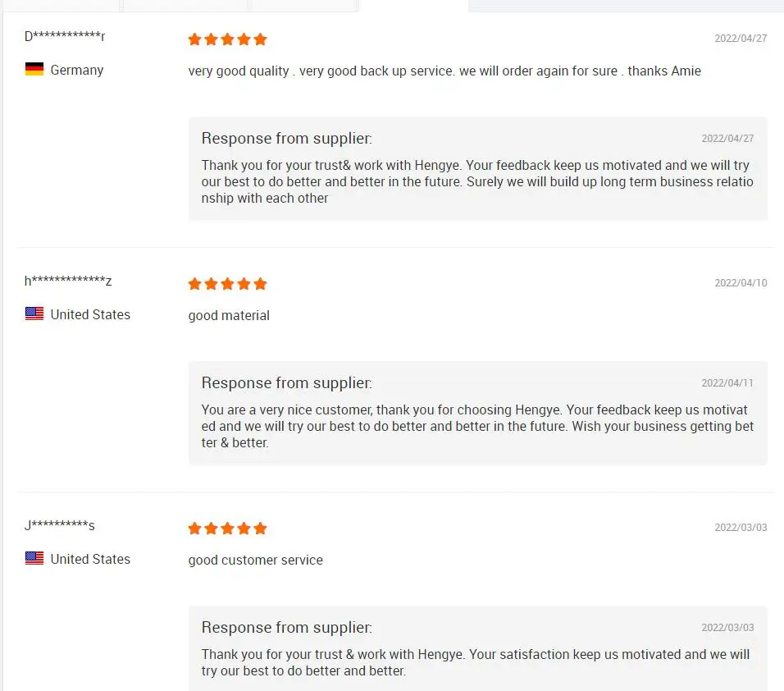Click the third star in h***z's rating

(x=227, y=283)
